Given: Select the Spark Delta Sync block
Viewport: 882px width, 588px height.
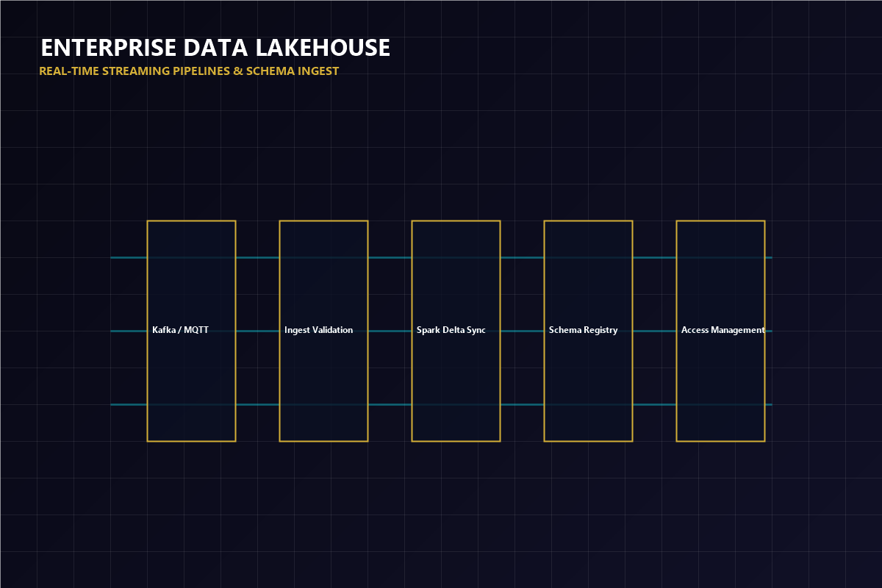Looking at the screenshot, I should pyautogui.click(x=456, y=331).
